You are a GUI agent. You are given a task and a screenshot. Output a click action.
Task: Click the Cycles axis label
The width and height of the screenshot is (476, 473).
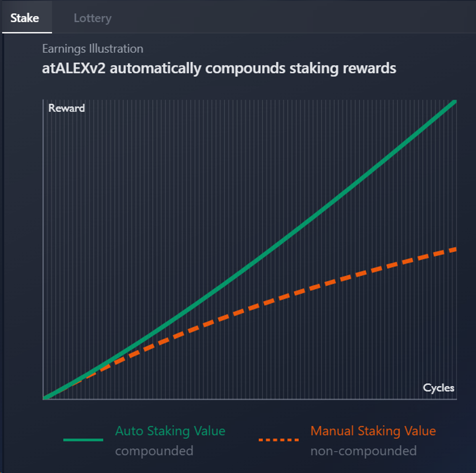[x=438, y=388]
